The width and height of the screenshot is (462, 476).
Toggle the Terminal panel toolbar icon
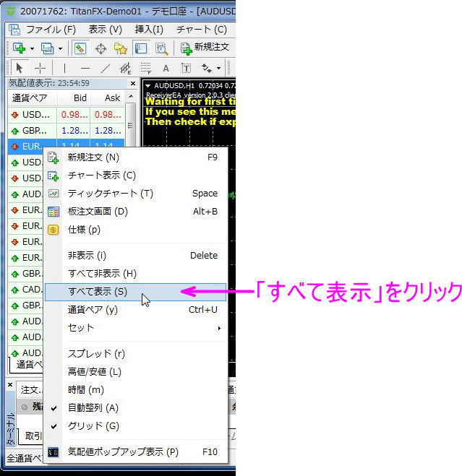point(141,48)
